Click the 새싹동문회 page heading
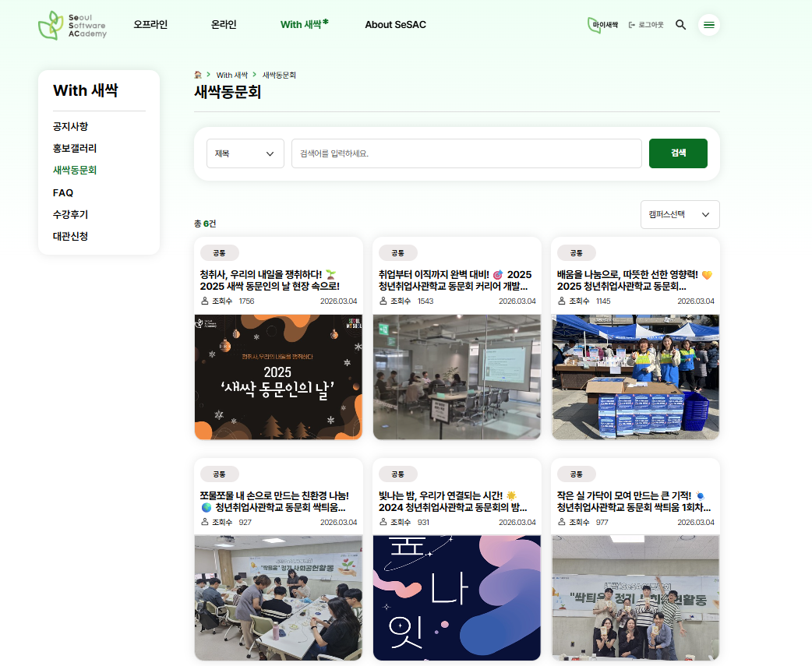 pos(228,92)
